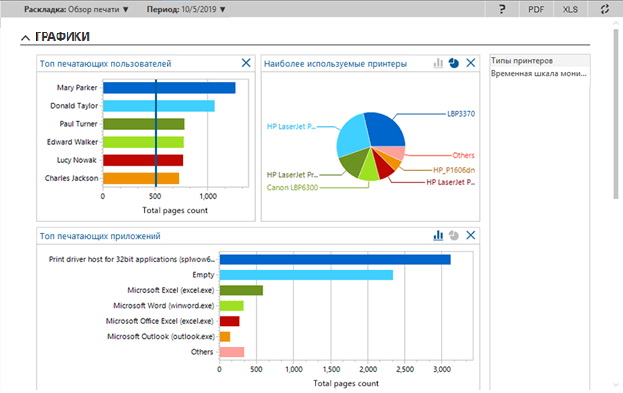Export report using PDF button

tap(536, 9)
